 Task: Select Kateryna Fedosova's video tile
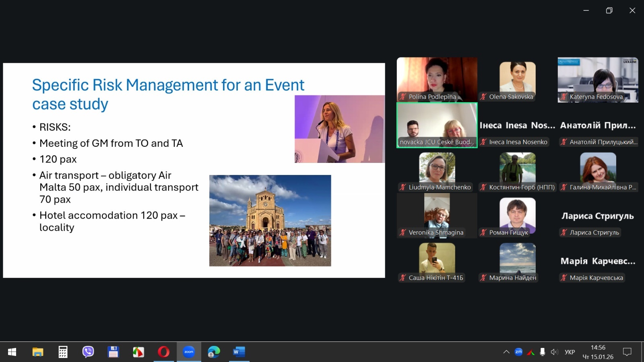[x=598, y=80]
